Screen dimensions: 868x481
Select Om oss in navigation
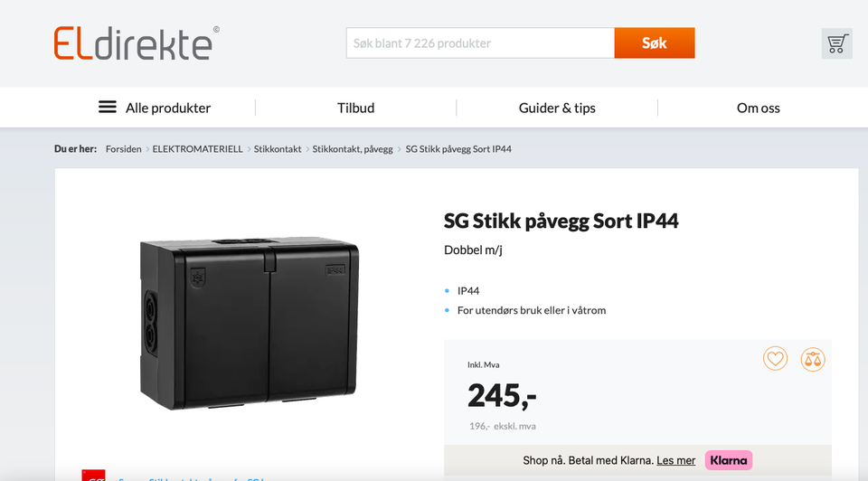(x=758, y=108)
